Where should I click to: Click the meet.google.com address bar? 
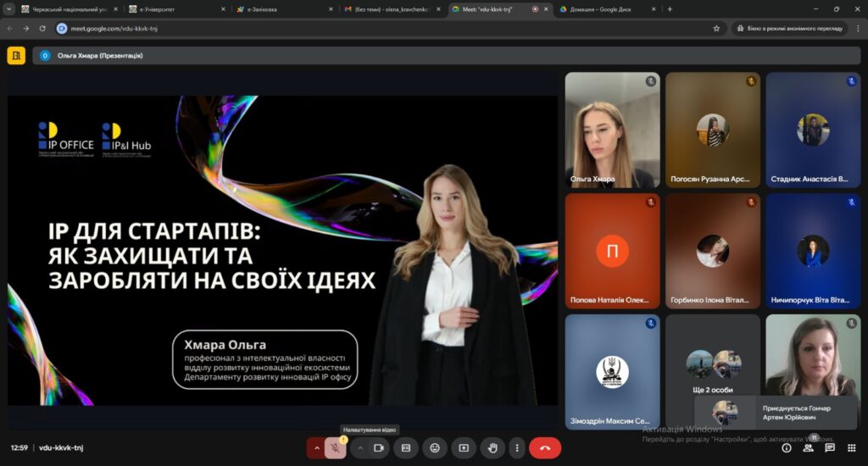[381, 28]
